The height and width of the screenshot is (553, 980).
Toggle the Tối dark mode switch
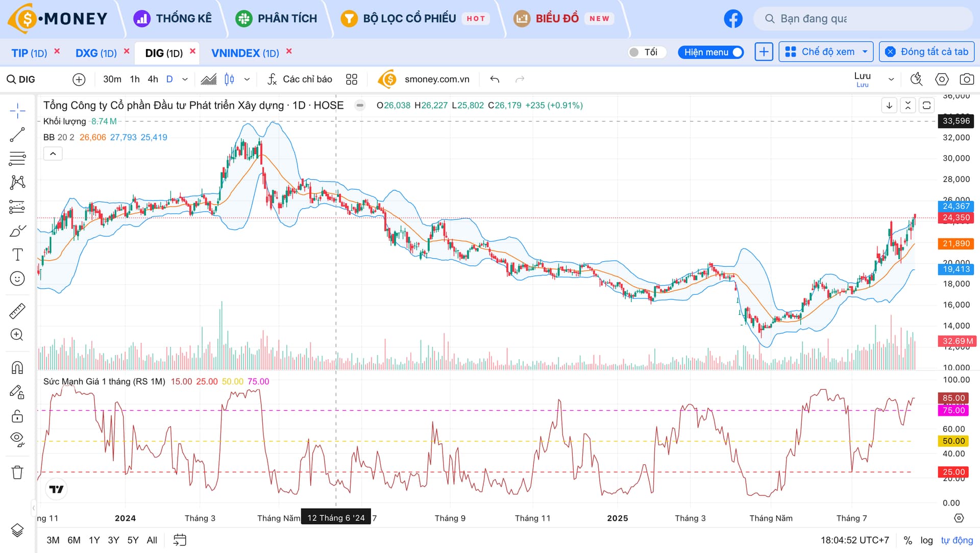(634, 52)
